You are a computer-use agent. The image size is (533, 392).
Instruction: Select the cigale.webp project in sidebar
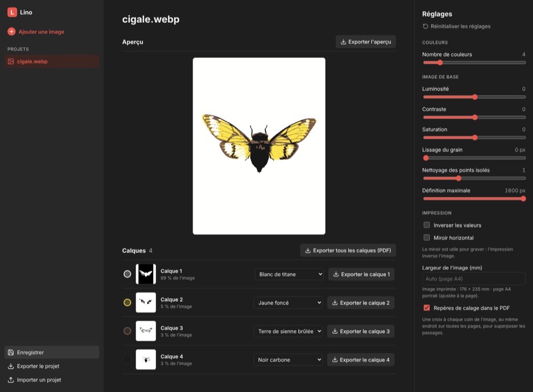(x=52, y=62)
